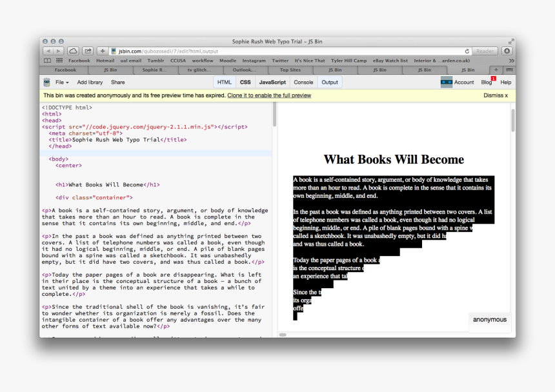555x392 pixels.
Task: Click the Share menu in JS Bin
Action: coord(118,83)
